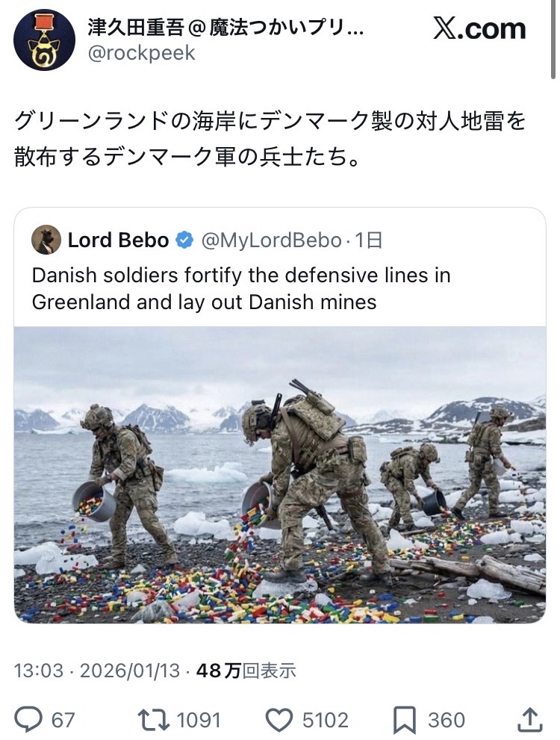Click the X.com logo

(x=479, y=29)
